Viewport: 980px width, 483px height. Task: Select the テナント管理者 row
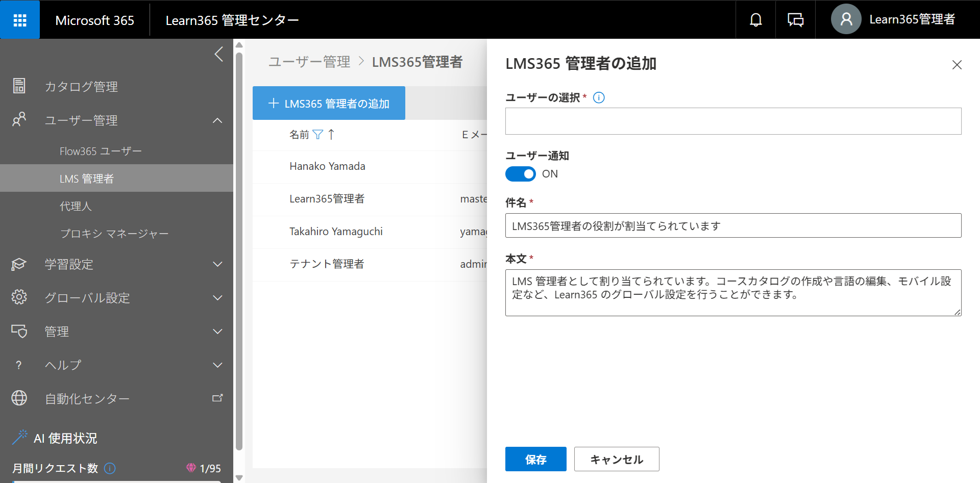coord(370,264)
